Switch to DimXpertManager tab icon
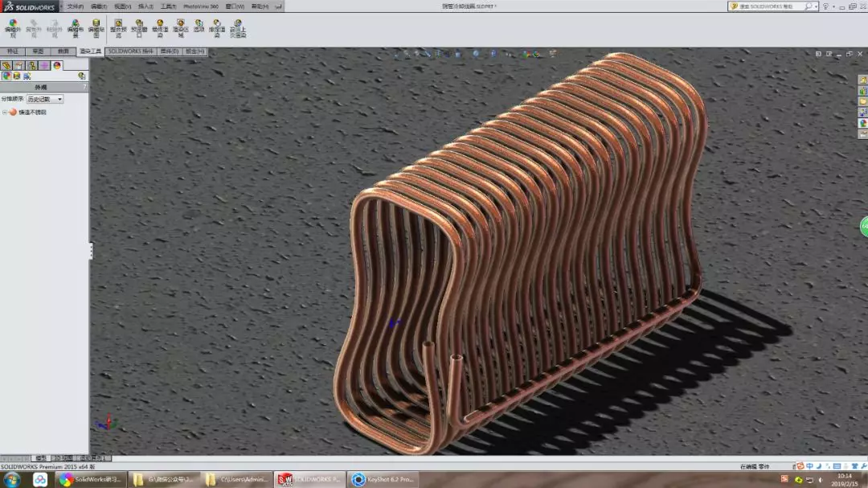 coord(44,65)
